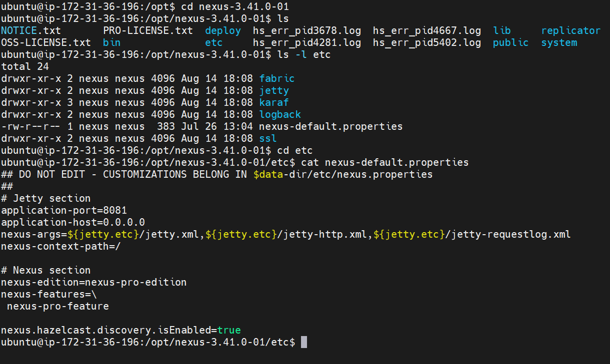This screenshot has height=364, width=610.
Task: Click the application-host=0.0.0.0 line
Action: (x=73, y=222)
